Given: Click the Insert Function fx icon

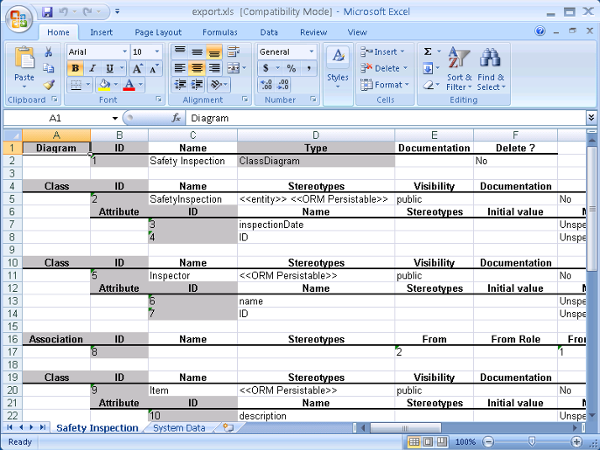Looking at the screenshot, I should [176, 118].
